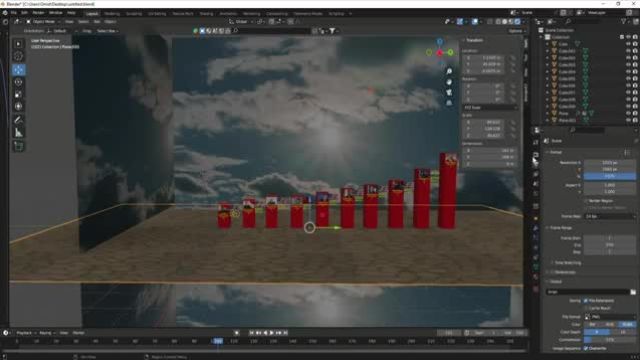Open the orange Object properties tab
This screenshot has width=640, height=360.
tap(536, 218)
